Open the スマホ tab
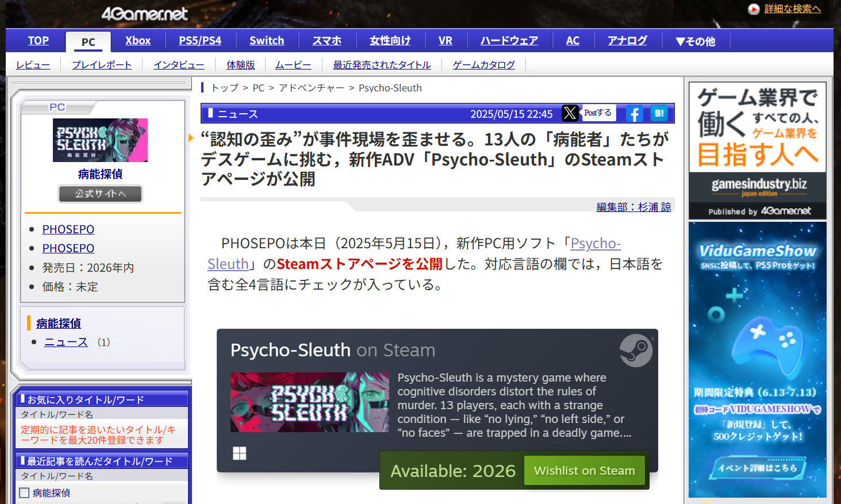The image size is (841, 504). click(x=327, y=41)
